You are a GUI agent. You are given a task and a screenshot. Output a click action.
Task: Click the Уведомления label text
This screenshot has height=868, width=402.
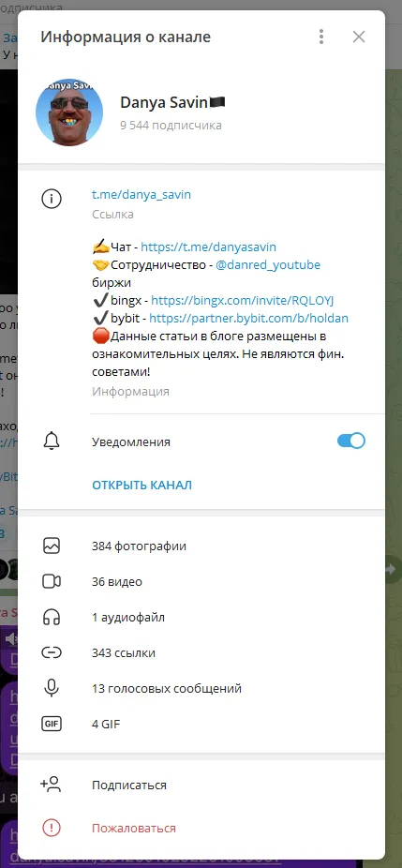[131, 441]
